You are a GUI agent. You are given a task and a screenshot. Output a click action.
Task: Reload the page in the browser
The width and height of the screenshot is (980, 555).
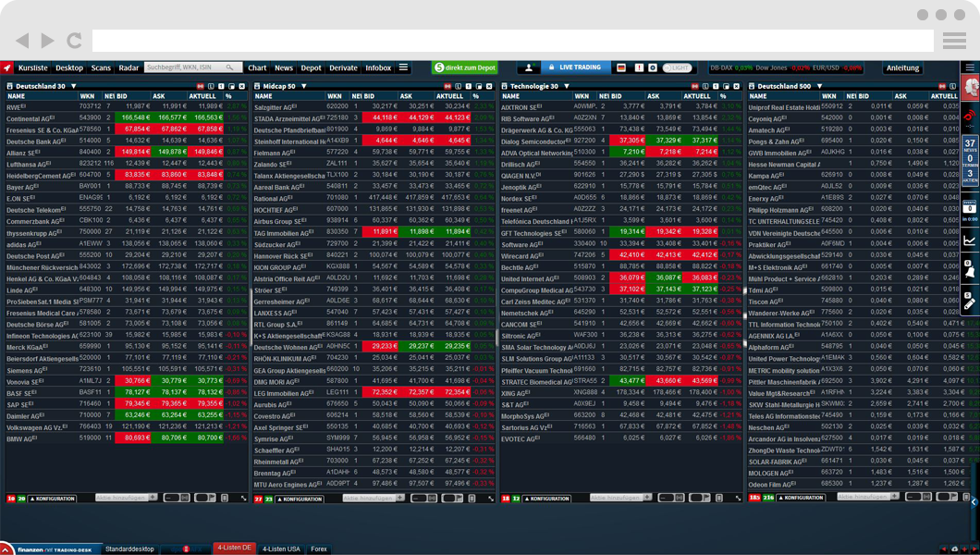74,41
